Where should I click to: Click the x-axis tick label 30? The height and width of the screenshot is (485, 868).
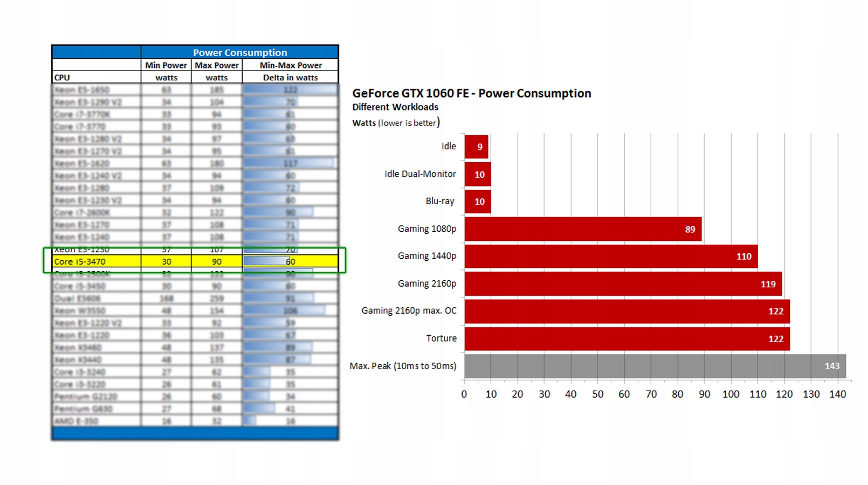pyautogui.click(x=545, y=394)
